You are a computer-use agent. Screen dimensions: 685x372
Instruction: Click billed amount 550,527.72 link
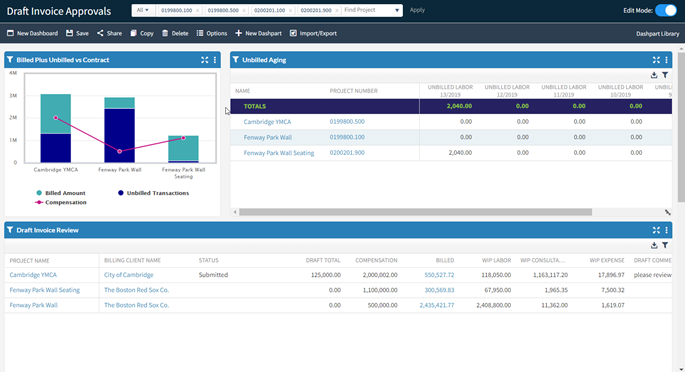pyautogui.click(x=439, y=275)
